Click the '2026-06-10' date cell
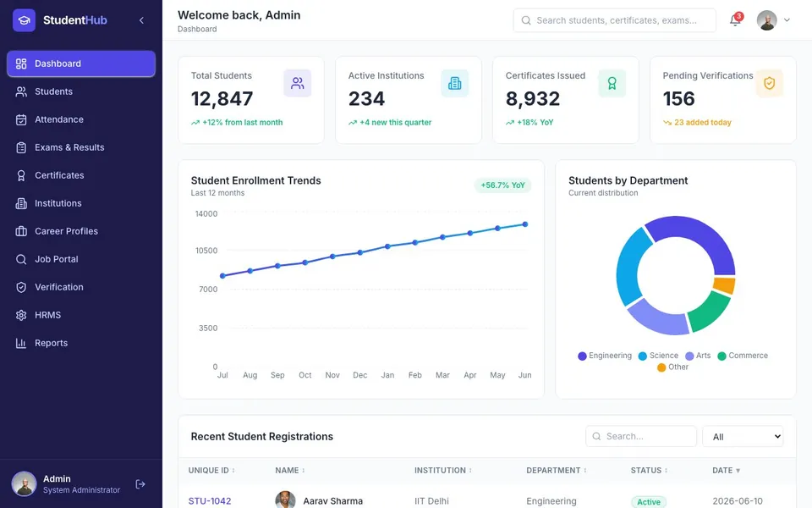This screenshot has height=508, width=812. pyautogui.click(x=738, y=501)
